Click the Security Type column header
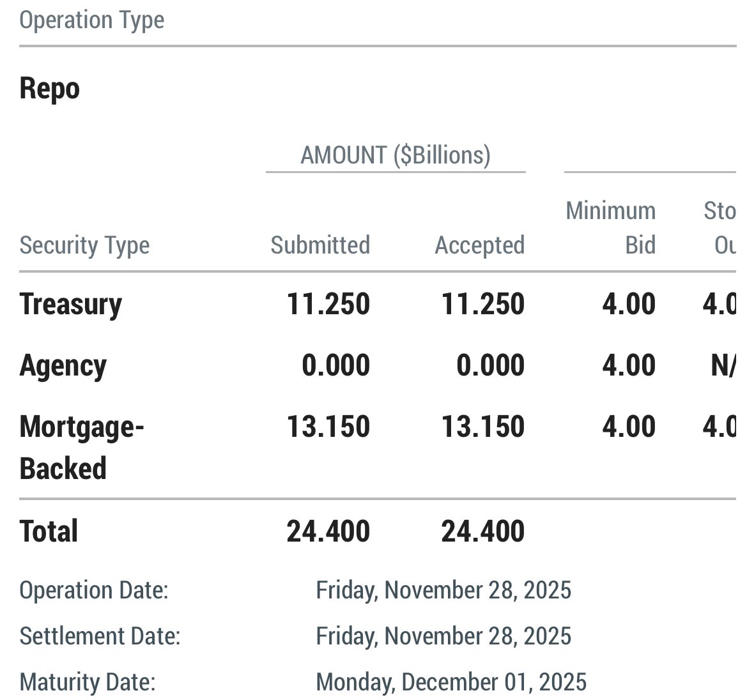Screen dimensions: 747x700 tap(84, 245)
